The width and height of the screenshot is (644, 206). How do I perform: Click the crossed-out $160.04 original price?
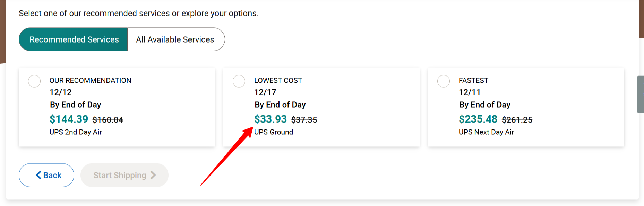tap(108, 120)
